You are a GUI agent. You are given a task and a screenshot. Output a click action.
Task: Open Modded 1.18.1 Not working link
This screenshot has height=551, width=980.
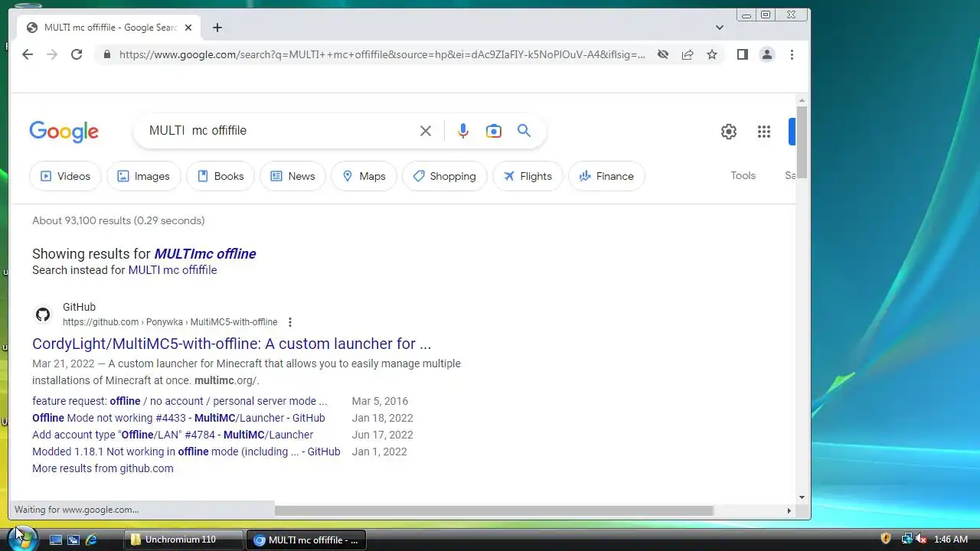click(186, 452)
